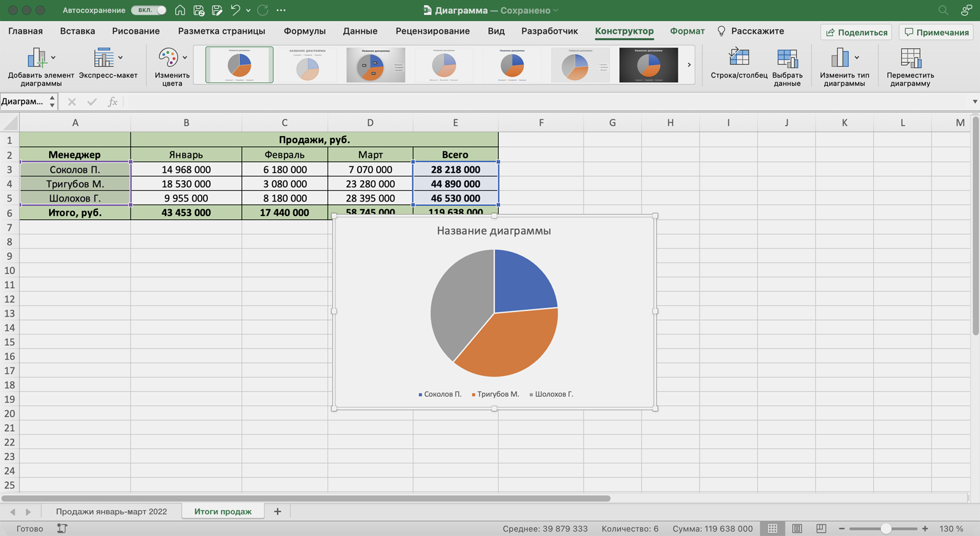The height and width of the screenshot is (536, 980).
Task: Expand the chart styles gallery arrow
Action: tap(689, 65)
